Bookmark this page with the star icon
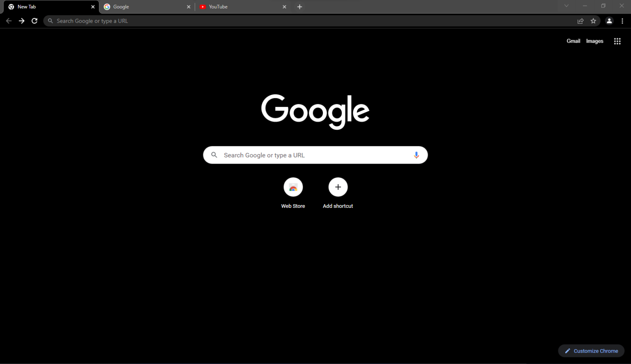Image resolution: width=631 pixels, height=364 pixels. click(594, 21)
